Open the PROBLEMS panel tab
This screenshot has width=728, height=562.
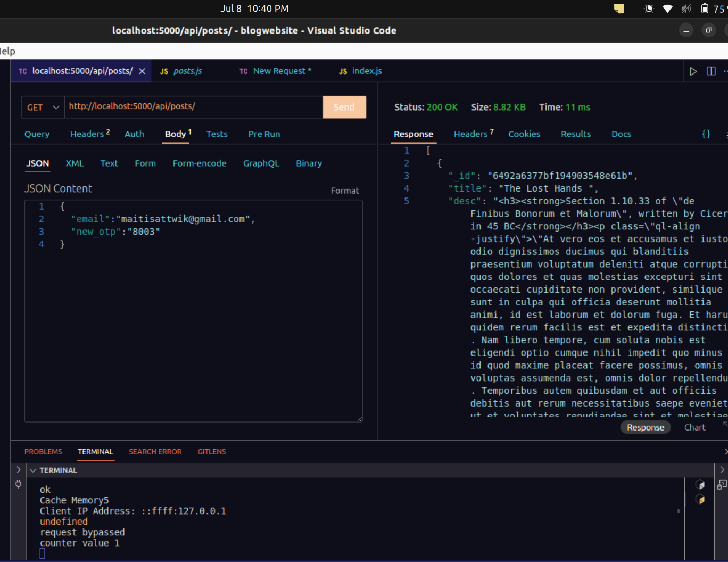pos(43,452)
